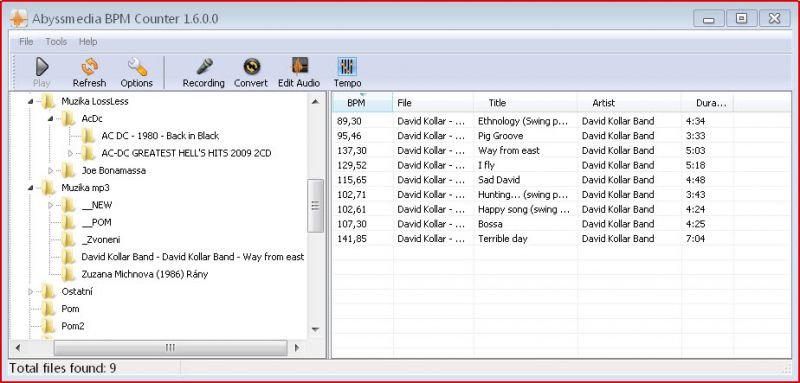The width and height of the screenshot is (800, 383).
Task: Click the Total files found: 9 status text
Action: pyautogui.click(x=62, y=368)
